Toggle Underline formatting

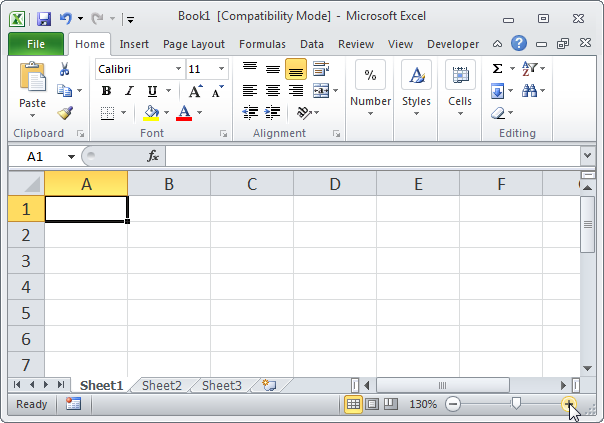pyautogui.click(x=153, y=91)
